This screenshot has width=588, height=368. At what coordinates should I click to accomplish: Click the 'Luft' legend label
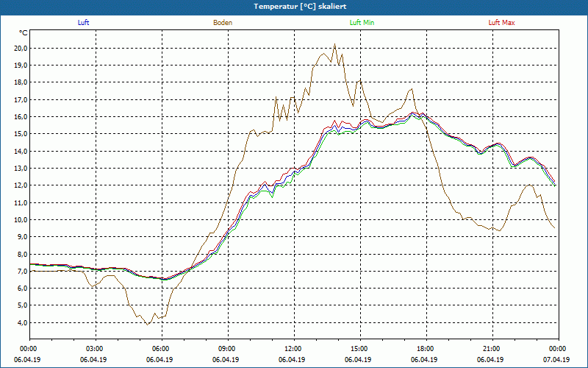(x=83, y=23)
